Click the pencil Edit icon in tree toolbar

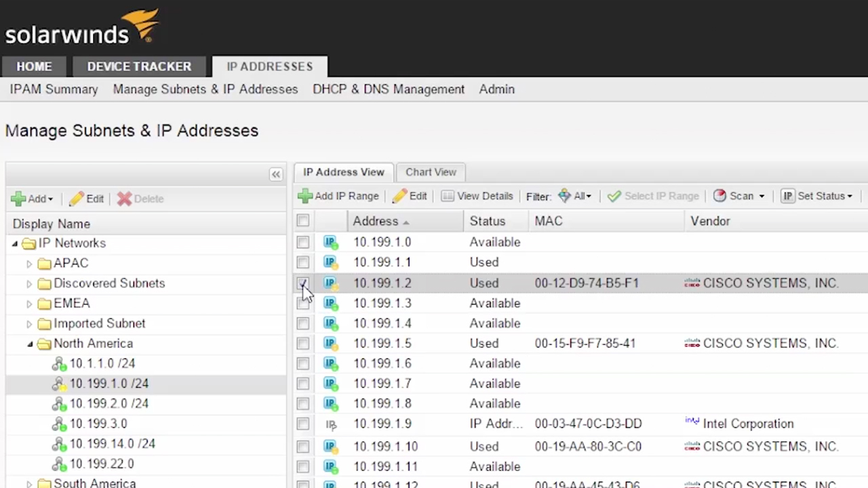76,199
